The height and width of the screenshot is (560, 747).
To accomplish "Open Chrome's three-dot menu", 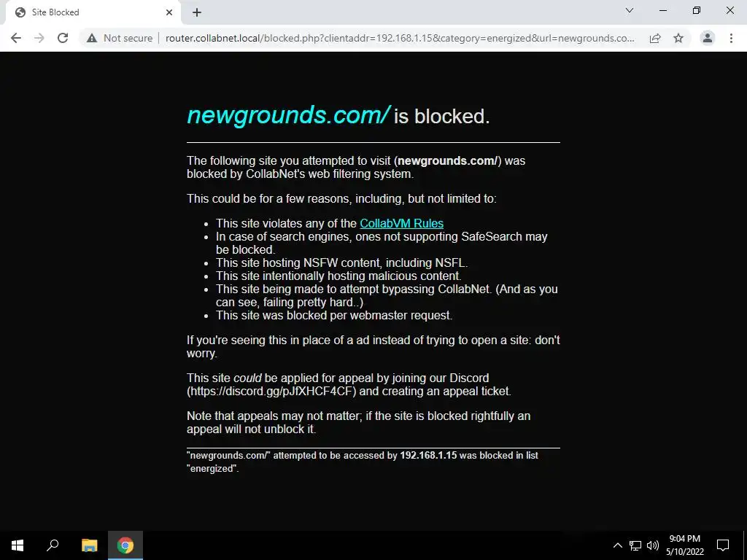I will 731,38.
